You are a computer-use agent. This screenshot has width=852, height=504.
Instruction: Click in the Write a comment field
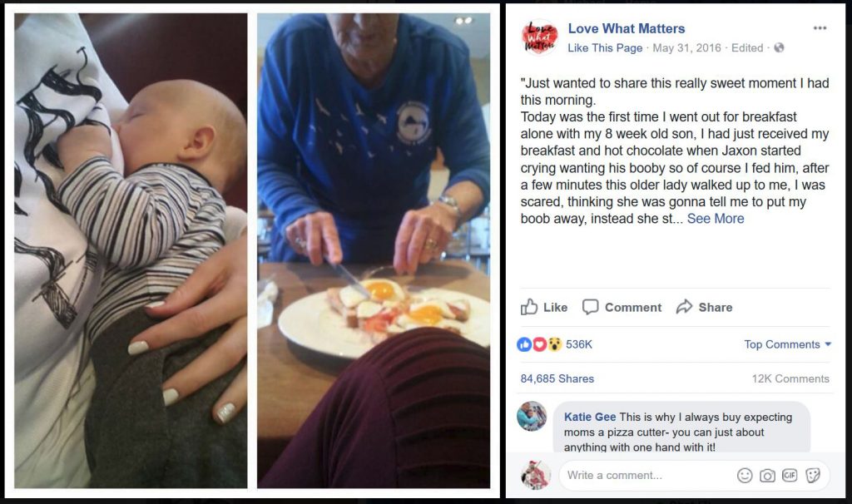coord(646,476)
